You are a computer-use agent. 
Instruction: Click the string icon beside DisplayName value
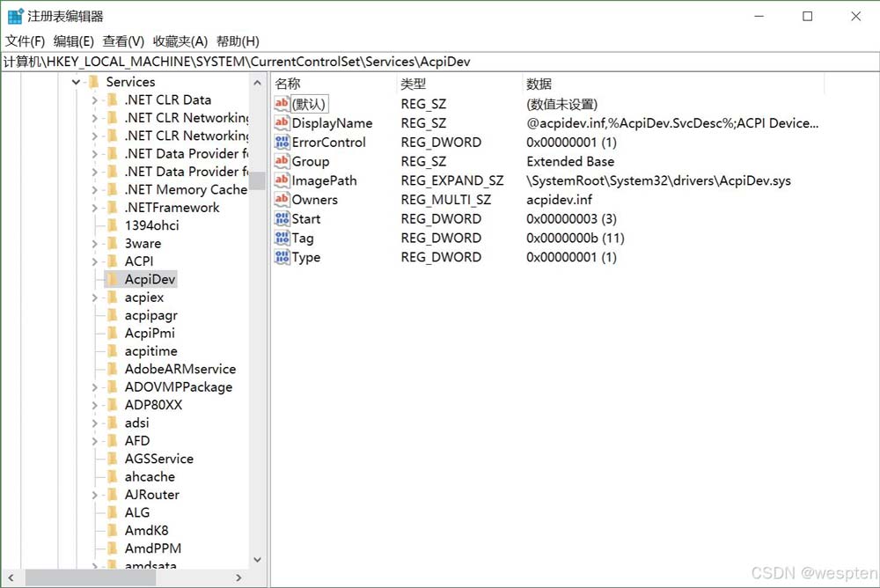(x=282, y=123)
